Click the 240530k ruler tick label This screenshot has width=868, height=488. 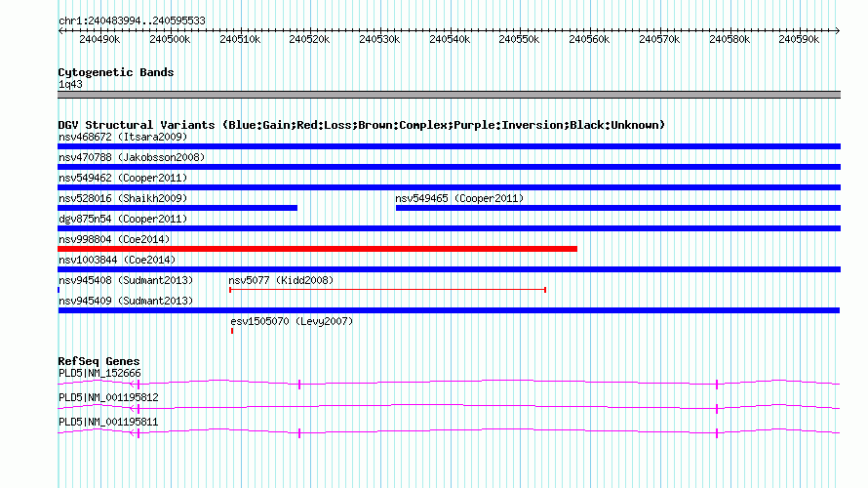pyautogui.click(x=379, y=39)
